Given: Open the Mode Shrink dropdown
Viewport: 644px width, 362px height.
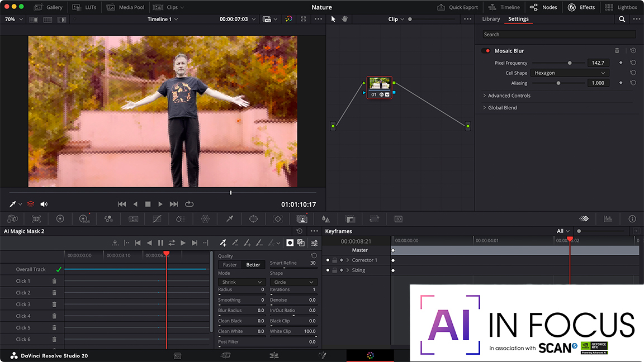Looking at the screenshot, I should tap(241, 282).
